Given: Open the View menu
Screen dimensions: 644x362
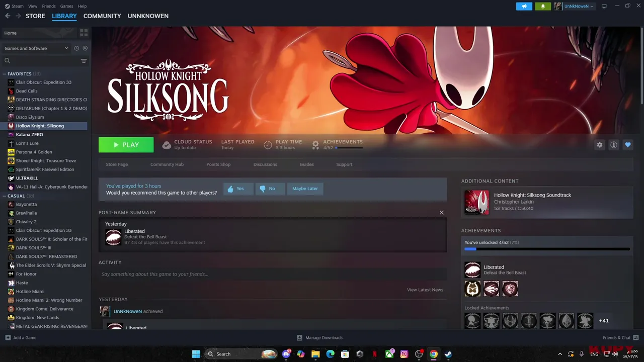Looking at the screenshot, I should point(33,6).
